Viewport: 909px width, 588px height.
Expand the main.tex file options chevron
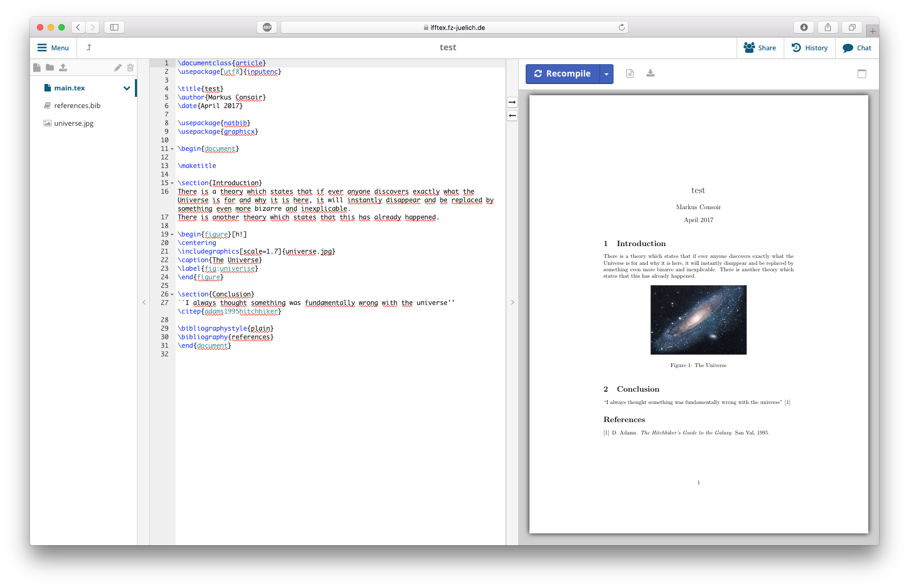(x=127, y=88)
